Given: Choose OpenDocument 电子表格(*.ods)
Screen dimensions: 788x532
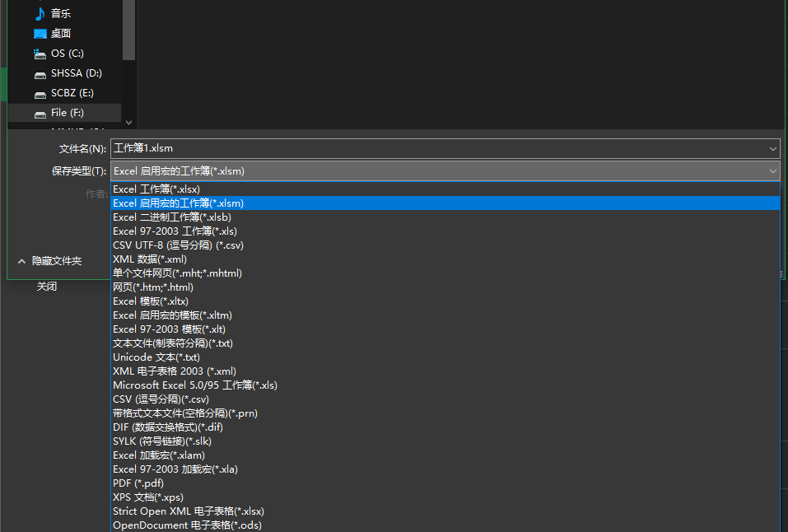Looking at the screenshot, I should pos(445,525).
